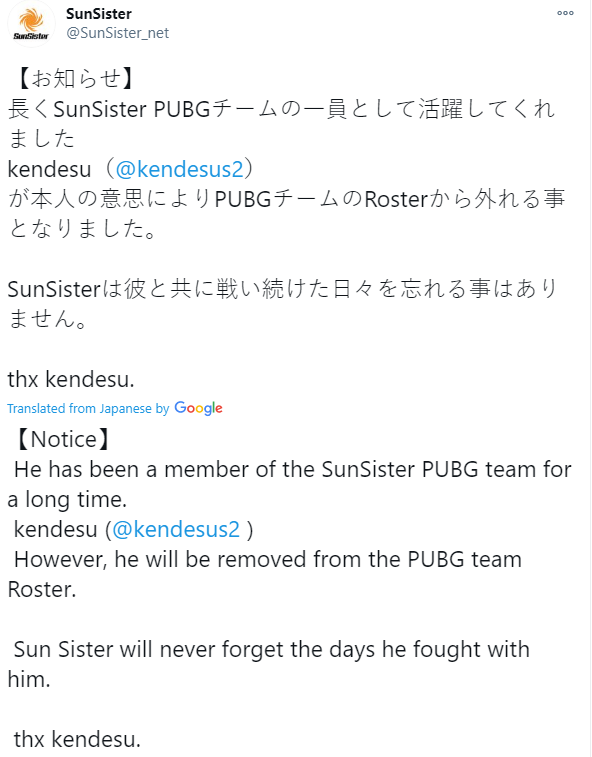Click the Google logo beside translation label
Screen dimensions: 592x757
pyautogui.click(x=198, y=408)
